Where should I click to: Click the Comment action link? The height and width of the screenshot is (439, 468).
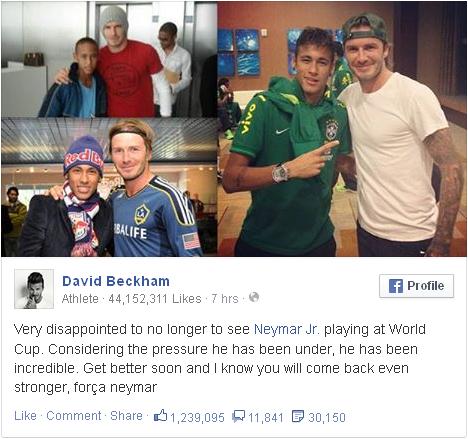click(x=74, y=416)
